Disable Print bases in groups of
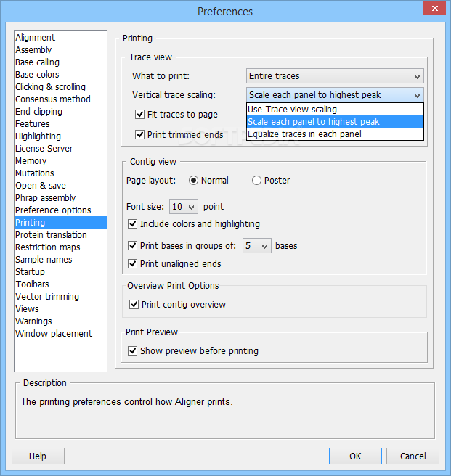Viewport: 451px width, 476px height. [132, 245]
